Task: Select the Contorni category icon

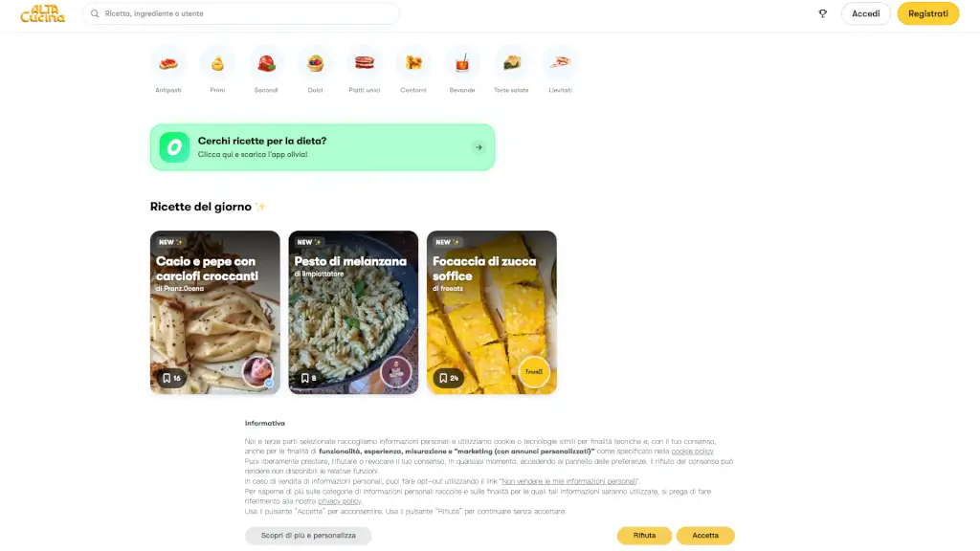Action: [x=413, y=63]
